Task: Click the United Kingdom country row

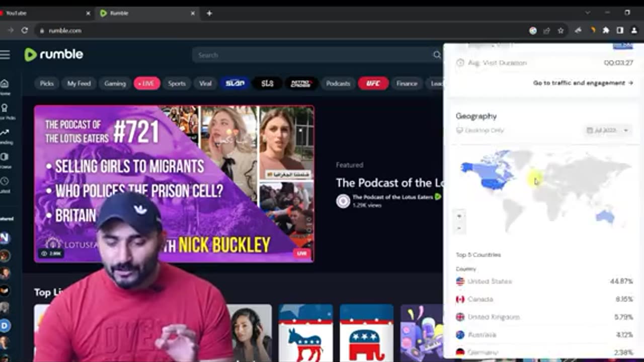Action: pos(544,317)
